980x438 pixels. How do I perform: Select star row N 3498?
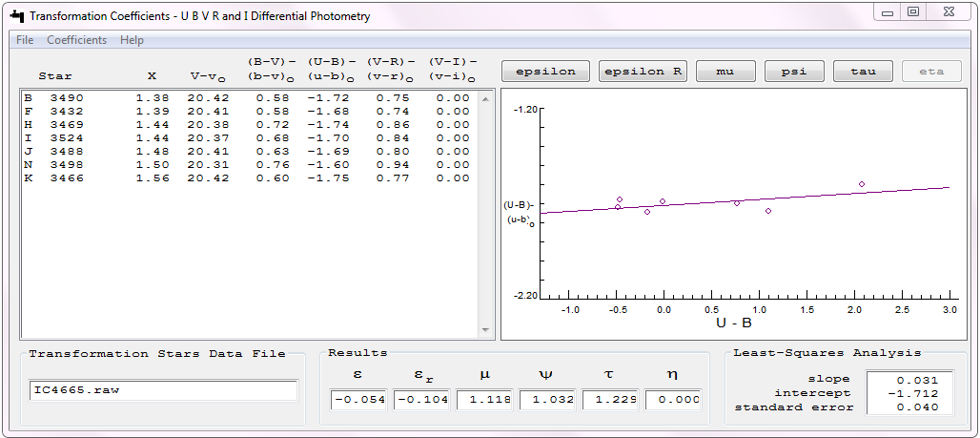[x=247, y=164]
